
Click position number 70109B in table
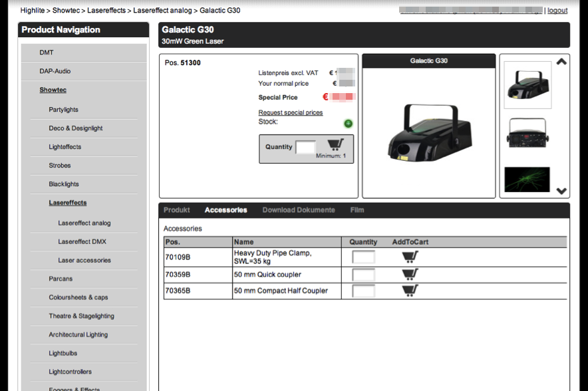(x=178, y=257)
